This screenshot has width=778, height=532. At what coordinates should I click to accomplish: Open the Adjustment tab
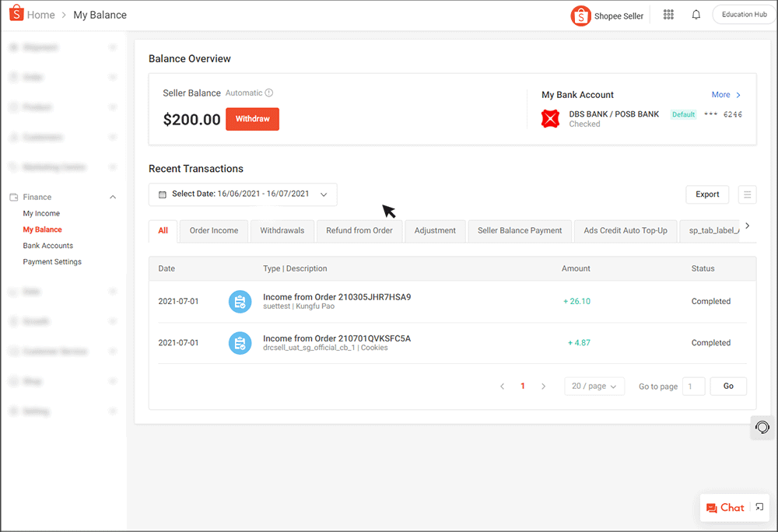pos(435,231)
